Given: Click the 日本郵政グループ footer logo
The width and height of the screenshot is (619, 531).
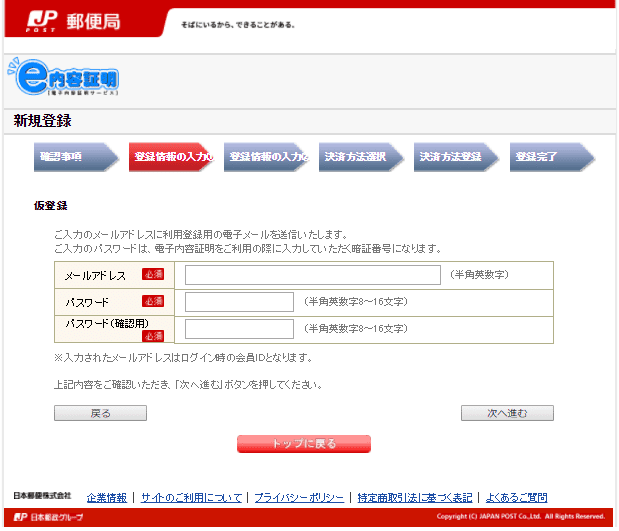Looking at the screenshot, I should 48,517.
